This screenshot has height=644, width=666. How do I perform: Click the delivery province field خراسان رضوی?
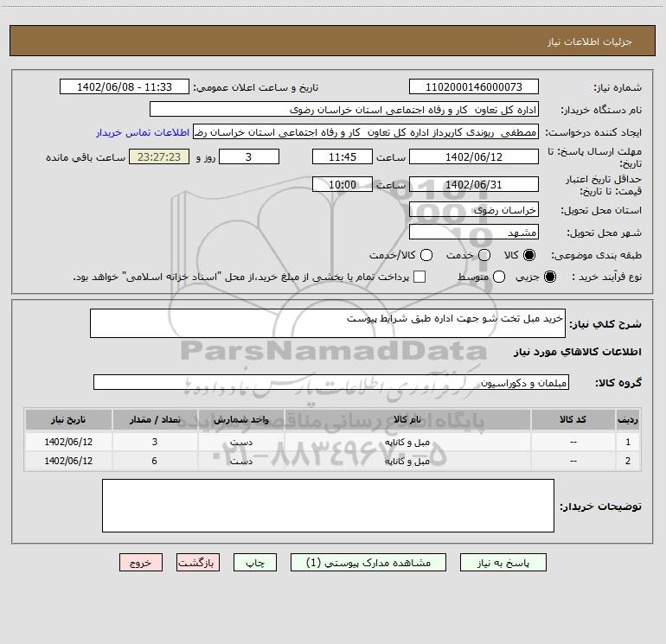pyautogui.click(x=474, y=209)
